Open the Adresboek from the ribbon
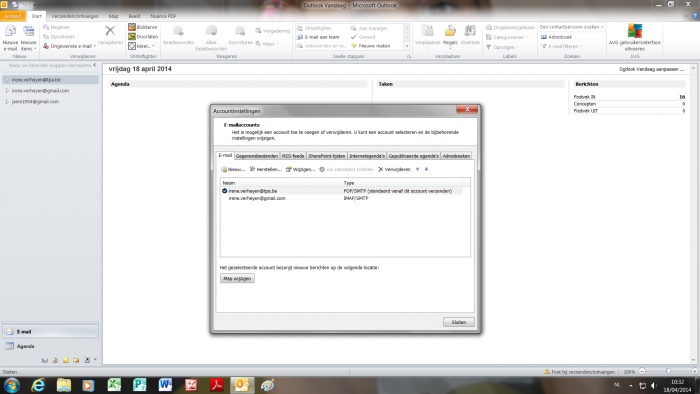Viewport: 700px width, 394px height. tap(556, 37)
